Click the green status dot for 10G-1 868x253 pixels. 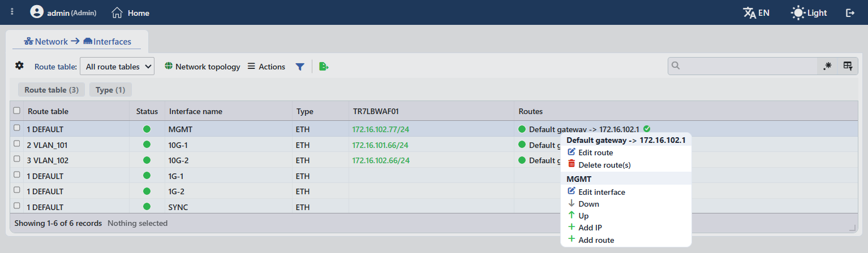click(x=147, y=145)
